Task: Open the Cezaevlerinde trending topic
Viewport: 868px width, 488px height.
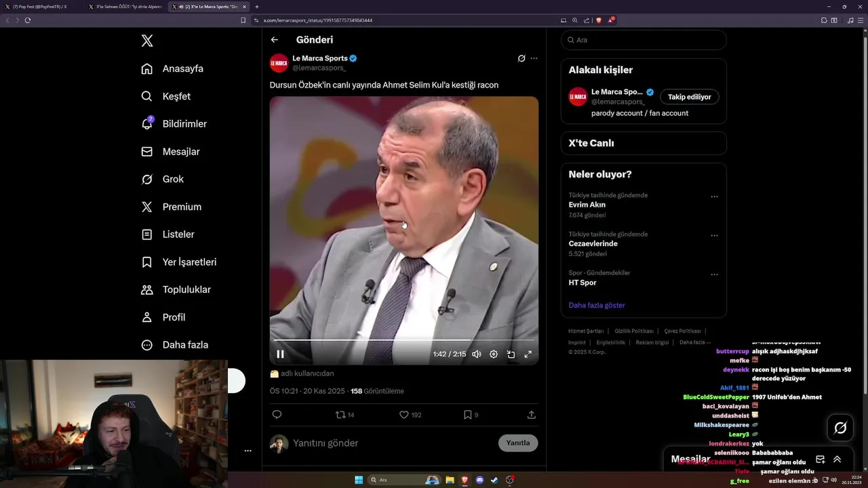Action: (x=593, y=243)
